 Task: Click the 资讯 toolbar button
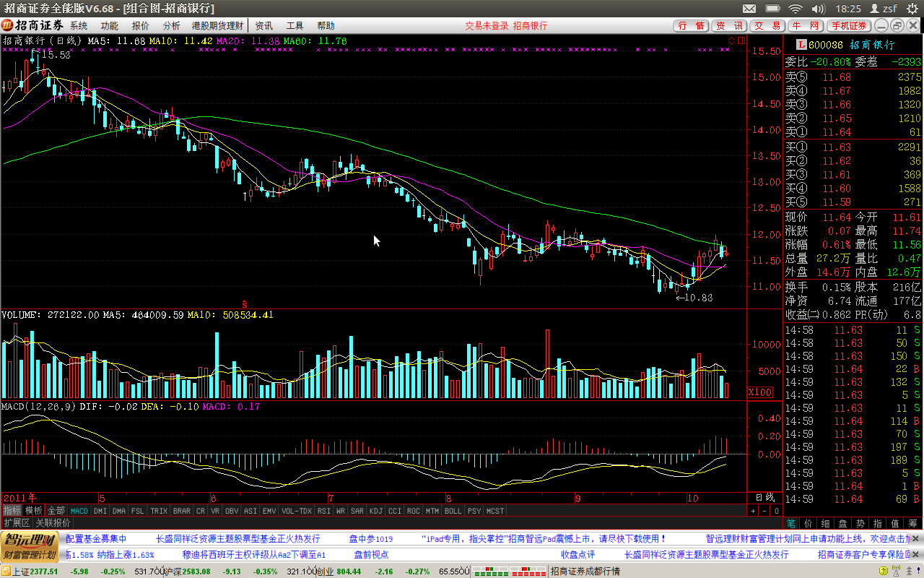(x=729, y=25)
